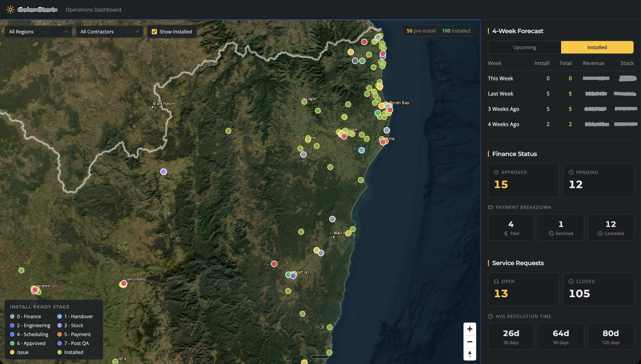Click the red marker near Inverell

pyautogui.click(x=35, y=290)
